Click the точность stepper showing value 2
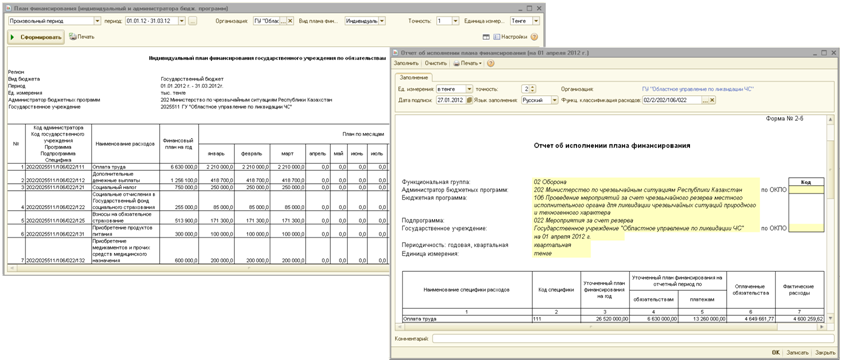 click(x=533, y=89)
